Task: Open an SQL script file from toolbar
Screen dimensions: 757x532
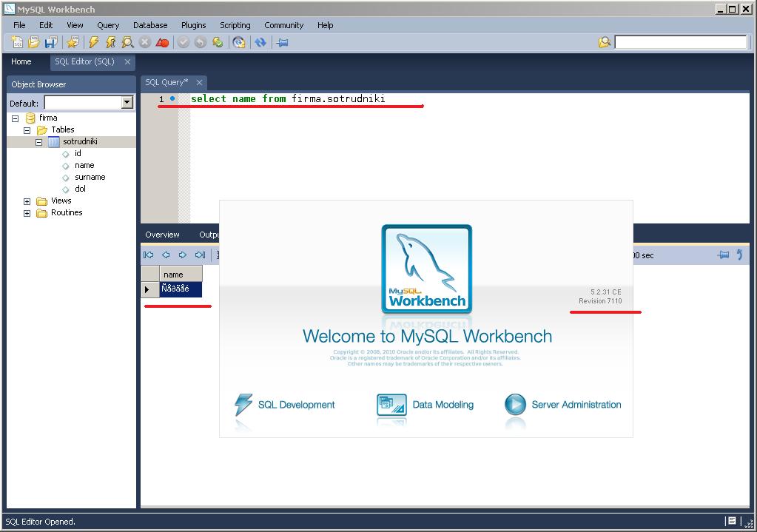Action: pos(34,43)
